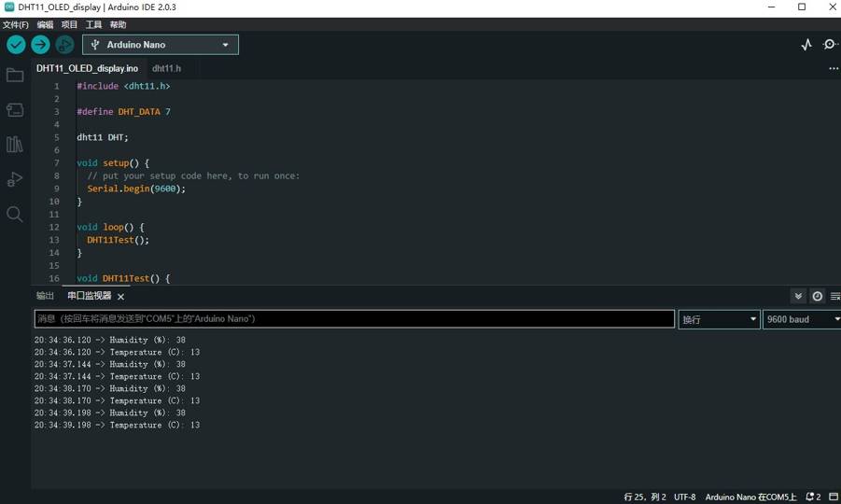
Task: Open the 工具 menu
Action: [x=93, y=25]
